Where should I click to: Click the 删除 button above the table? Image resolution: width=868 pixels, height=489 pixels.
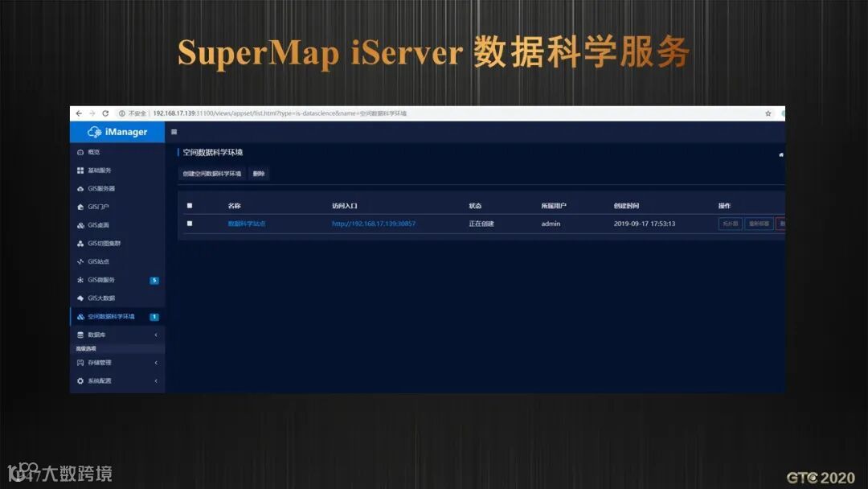click(259, 174)
